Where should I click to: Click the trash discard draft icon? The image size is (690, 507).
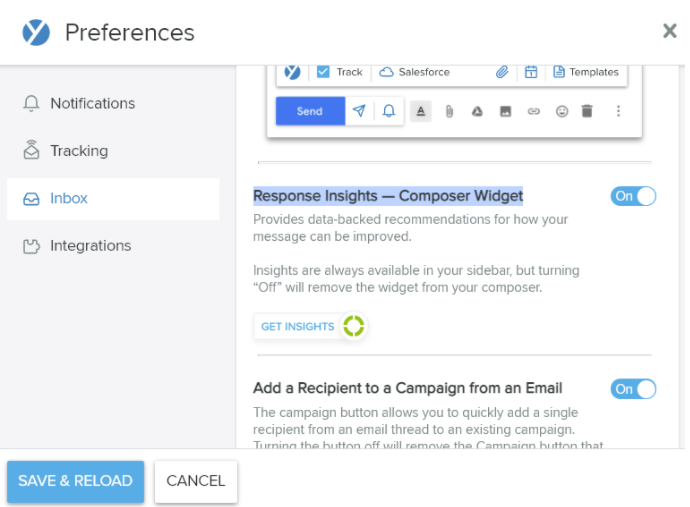pos(587,111)
